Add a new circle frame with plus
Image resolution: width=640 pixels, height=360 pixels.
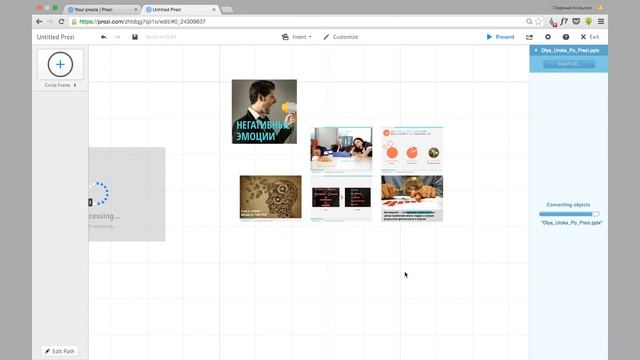click(60, 64)
